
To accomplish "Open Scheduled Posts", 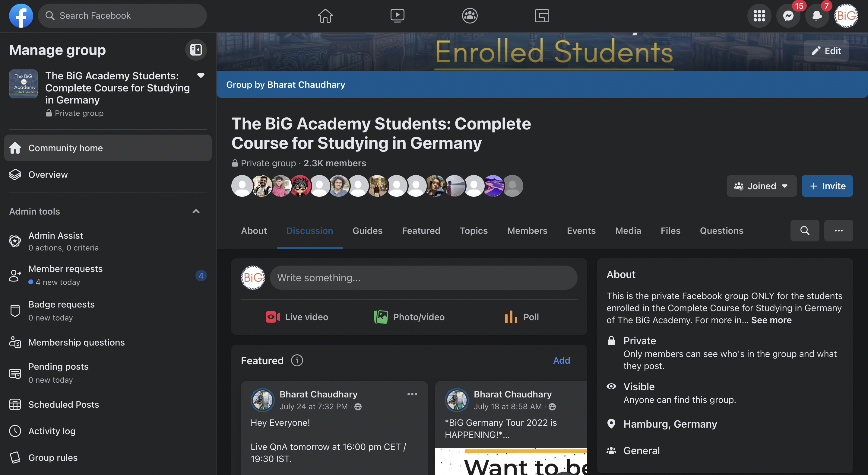I will [108, 404].
